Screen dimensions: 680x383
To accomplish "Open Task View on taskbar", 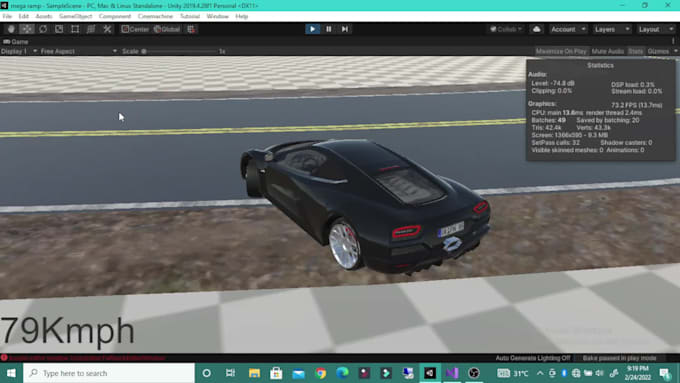I will pyautogui.click(x=230, y=373).
